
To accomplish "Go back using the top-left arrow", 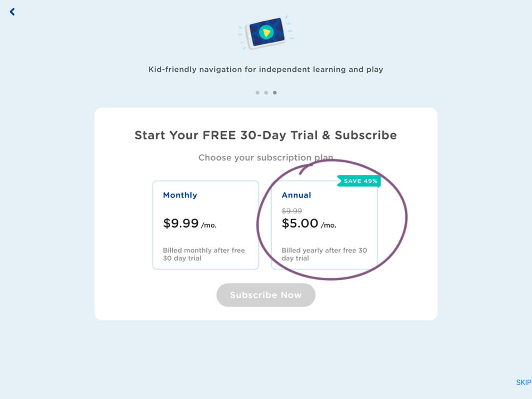I will (x=12, y=12).
